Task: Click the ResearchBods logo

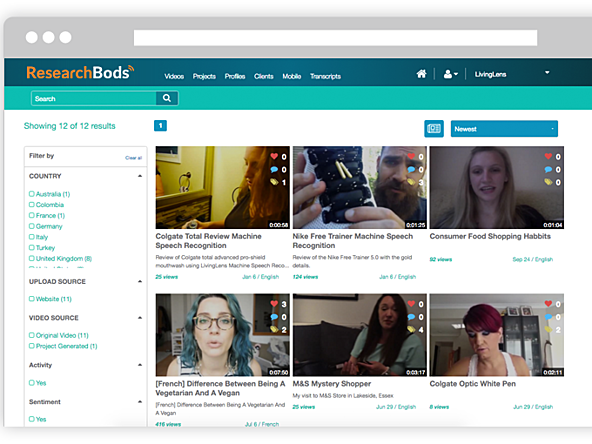Action: (x=80, y=72)
